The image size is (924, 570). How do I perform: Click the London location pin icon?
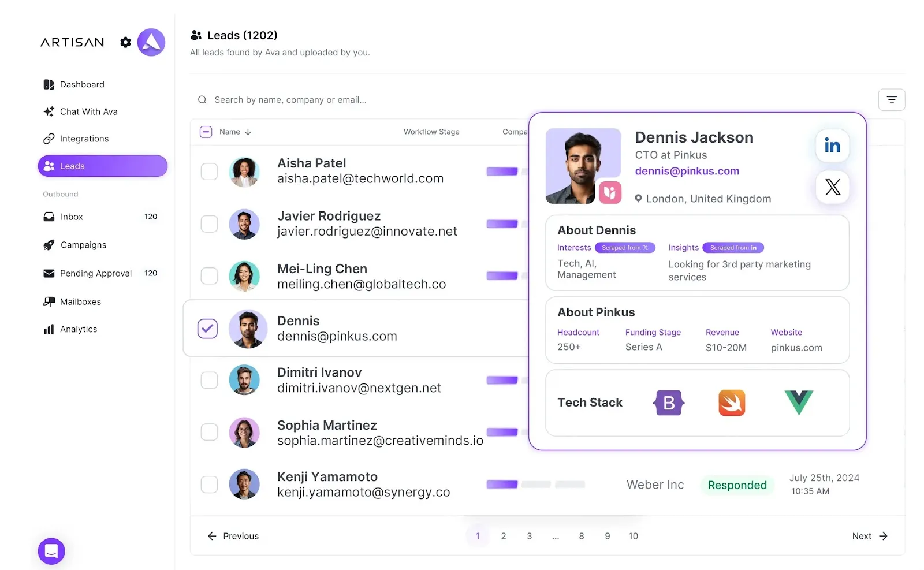(x=638, y=198)
